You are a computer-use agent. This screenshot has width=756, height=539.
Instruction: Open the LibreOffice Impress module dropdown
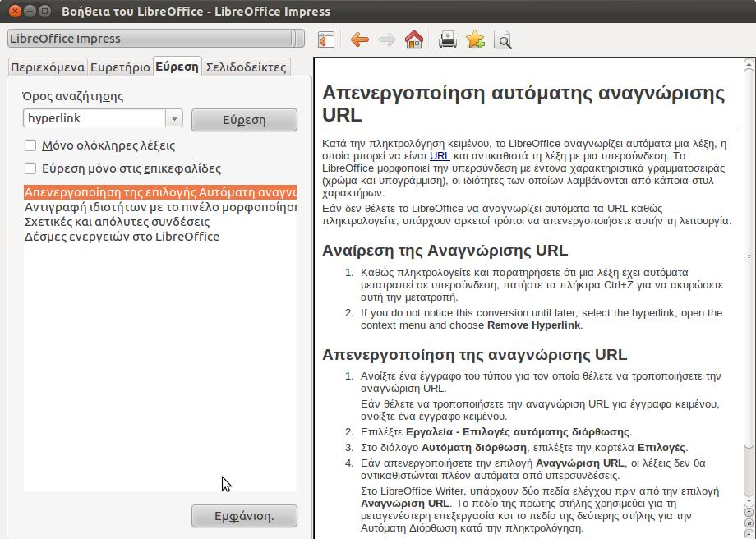[x=156, y=39]
